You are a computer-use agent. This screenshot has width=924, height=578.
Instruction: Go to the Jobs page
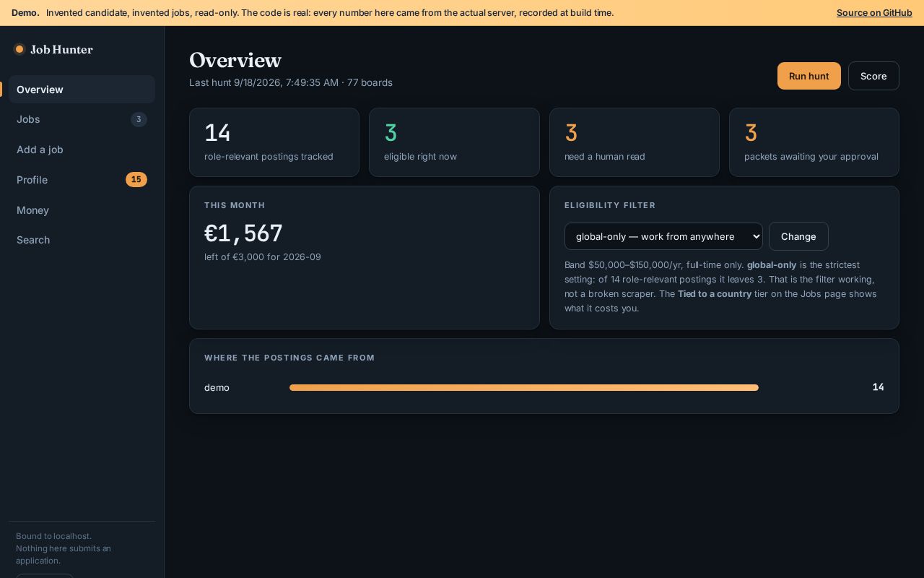(82, 119)
